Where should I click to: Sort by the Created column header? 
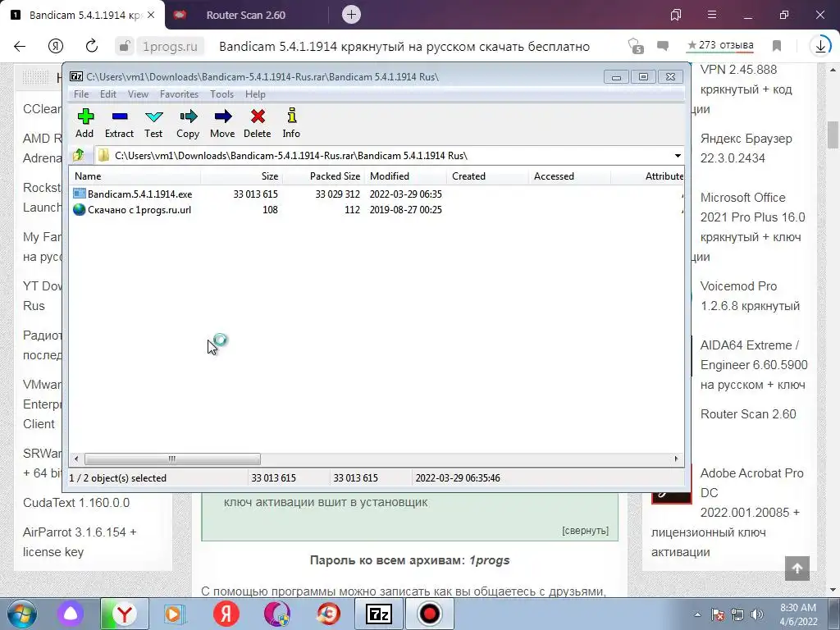(x=487, y=176)
